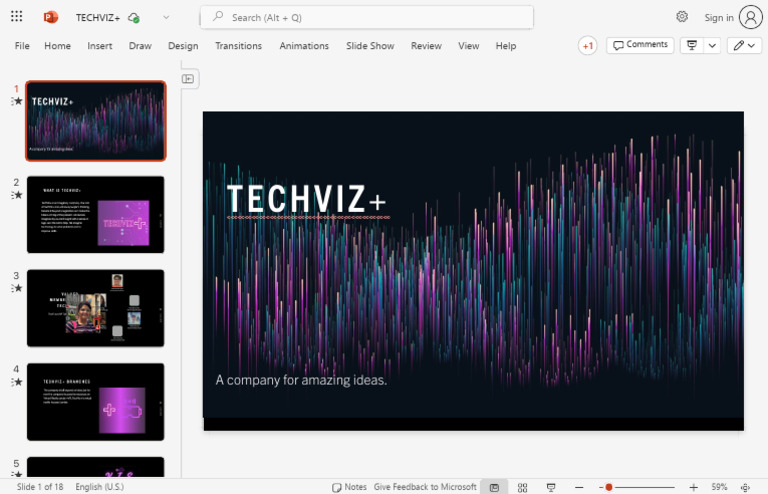The width and height of the screenshot is (768, 494).
Task: Open the Slide Show tab
Action: tap(370, 46)
